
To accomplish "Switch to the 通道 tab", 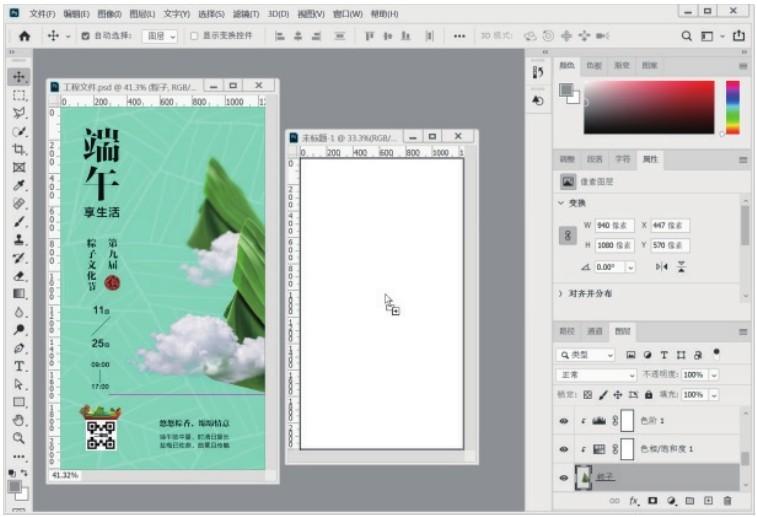I will pos(595,330).
